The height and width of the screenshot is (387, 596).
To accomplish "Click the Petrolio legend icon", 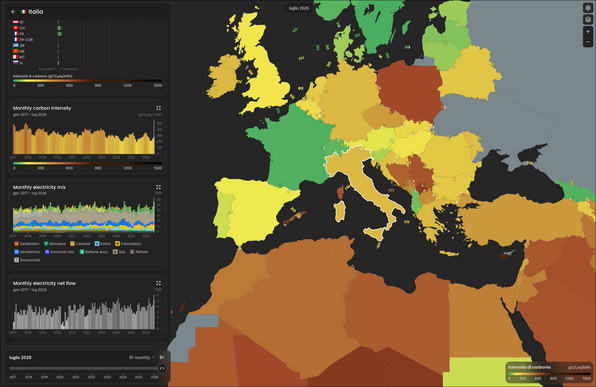I will pos(132,252).
